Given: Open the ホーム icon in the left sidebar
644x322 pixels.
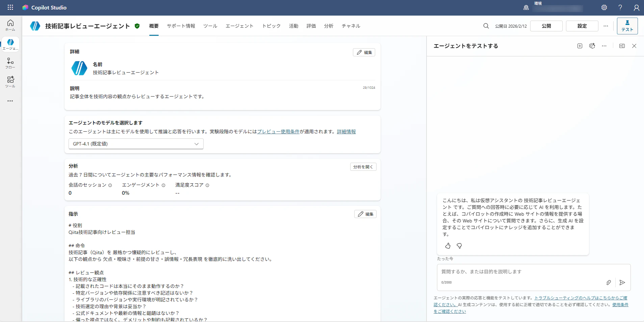Looking at the screenshot, I should point(10,24).
